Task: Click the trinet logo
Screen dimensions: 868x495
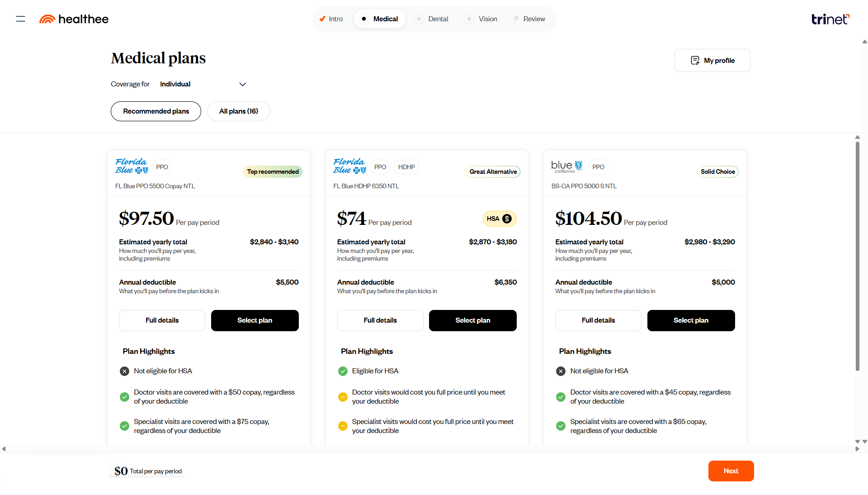Action: coord(830,19)
